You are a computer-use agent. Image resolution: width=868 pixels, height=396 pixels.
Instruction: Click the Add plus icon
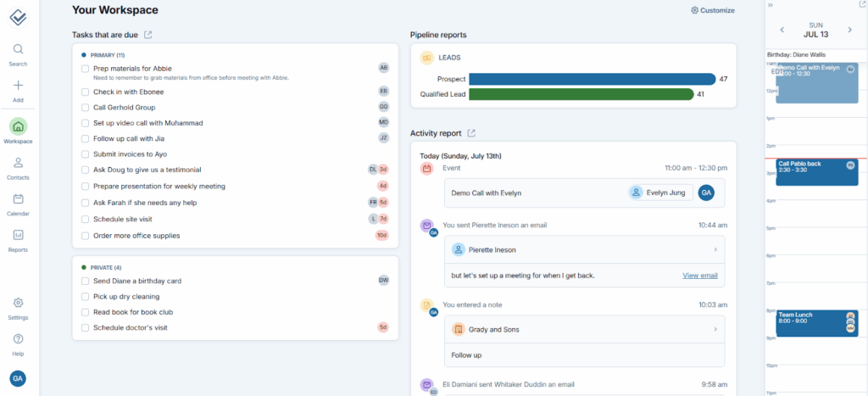tap(18, 86)
